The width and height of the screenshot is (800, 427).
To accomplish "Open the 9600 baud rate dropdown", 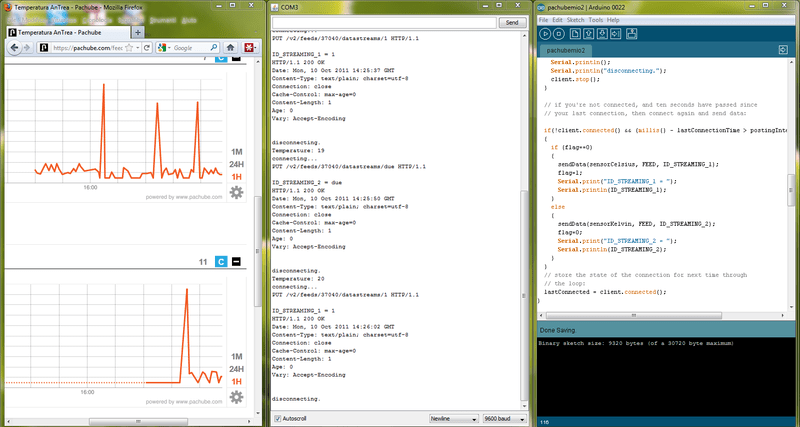I will coord(506,418).
